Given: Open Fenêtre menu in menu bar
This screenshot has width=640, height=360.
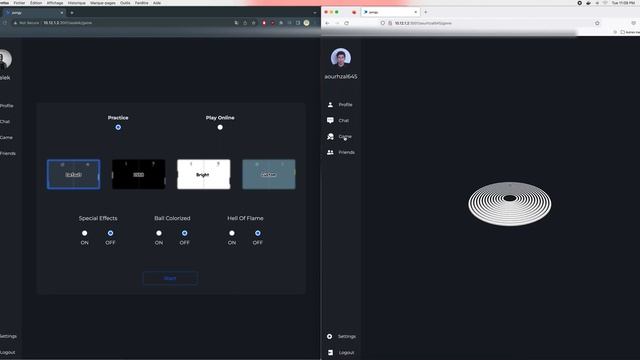Looking at the screenshot, I should [142, 3].
